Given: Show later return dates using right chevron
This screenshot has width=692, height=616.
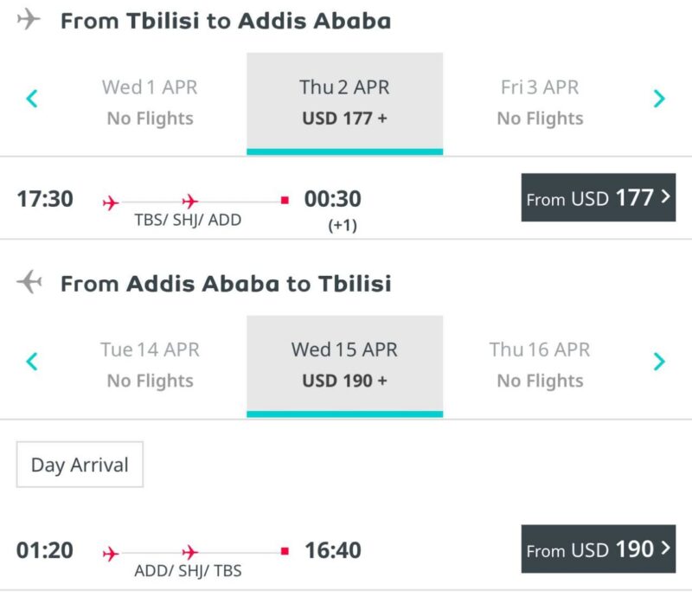Looking at the screenshot, I should pos(659,362).
